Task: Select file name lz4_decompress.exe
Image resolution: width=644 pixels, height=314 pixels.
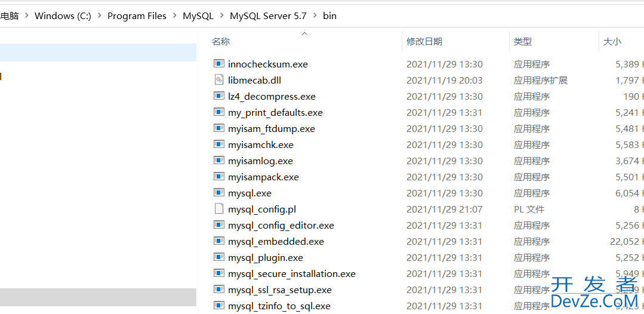Action: coord(272,97)
